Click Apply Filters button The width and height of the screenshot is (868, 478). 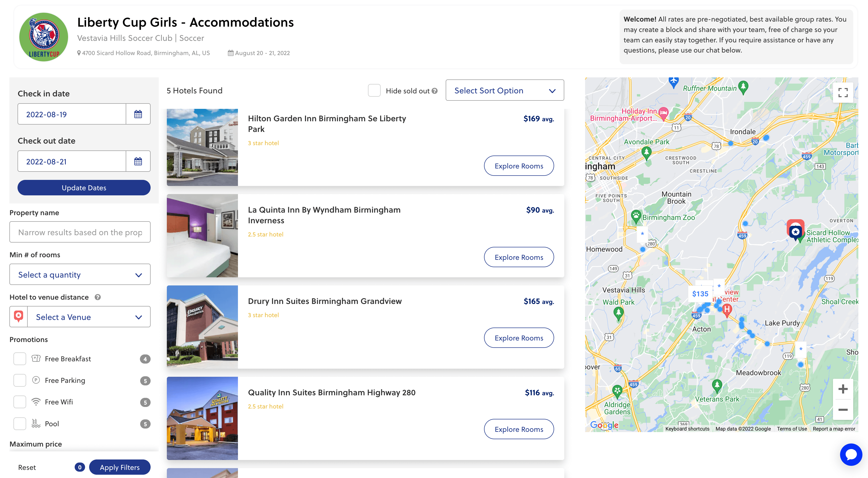click(x=120, y=467)
